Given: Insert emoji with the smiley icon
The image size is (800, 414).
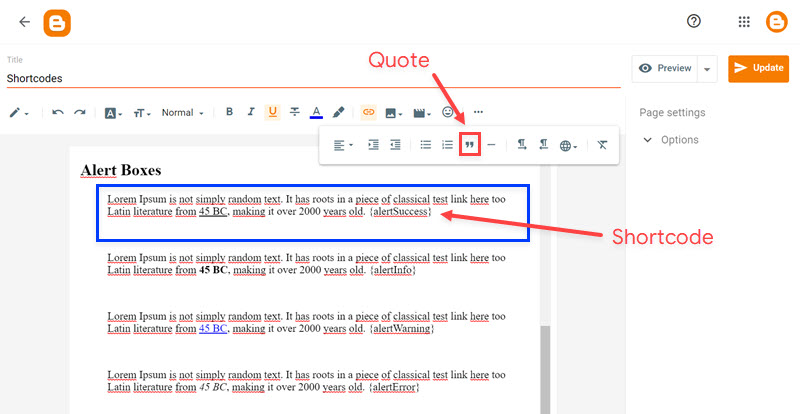Looking at the screenshot, I should [449, 112].
